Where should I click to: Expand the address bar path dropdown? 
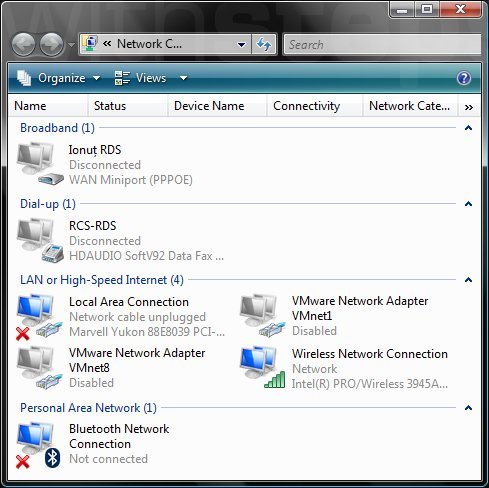click(x=241, y=44)
